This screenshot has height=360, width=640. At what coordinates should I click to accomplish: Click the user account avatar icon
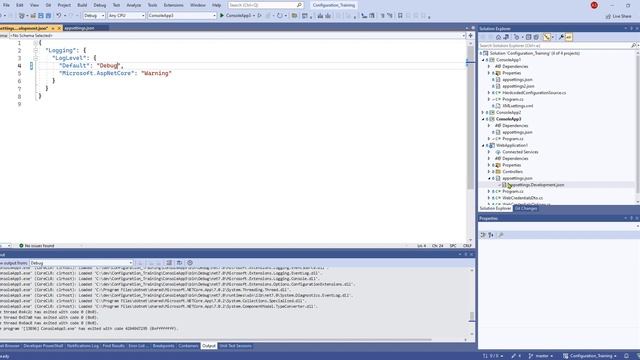[594, 5]
